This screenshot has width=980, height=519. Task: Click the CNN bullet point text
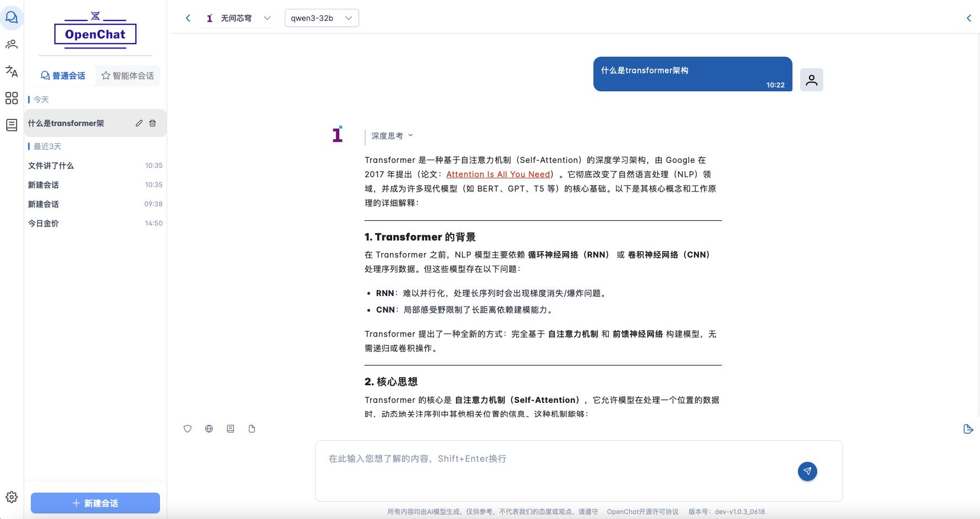coord(465,310)
